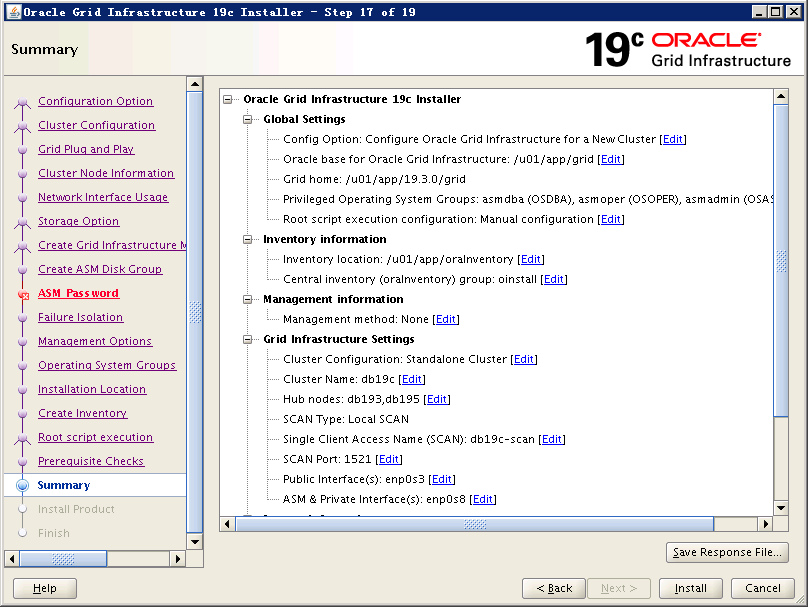Select the Privileged Operating System Groups row

pyautogui.click(x=528, y=199)
